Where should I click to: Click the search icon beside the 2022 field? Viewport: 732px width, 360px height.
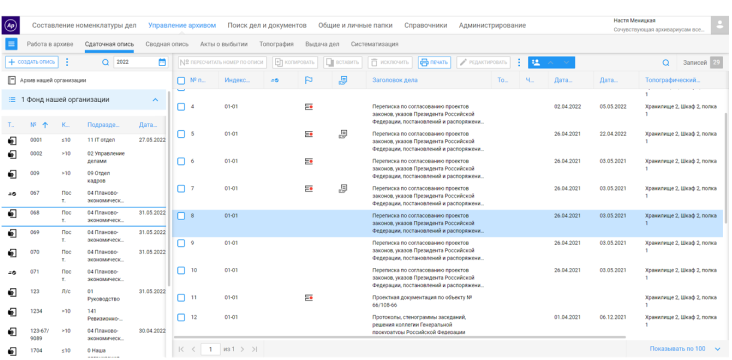[106, 62]
